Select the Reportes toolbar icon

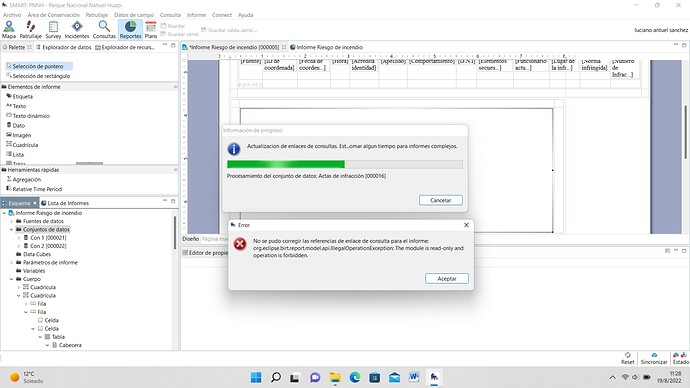pos(130,29)
